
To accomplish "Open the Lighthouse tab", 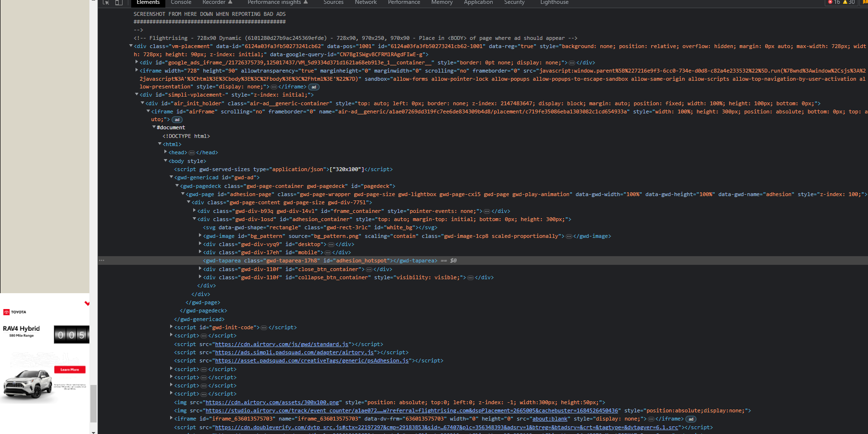I will click(554, 2).
